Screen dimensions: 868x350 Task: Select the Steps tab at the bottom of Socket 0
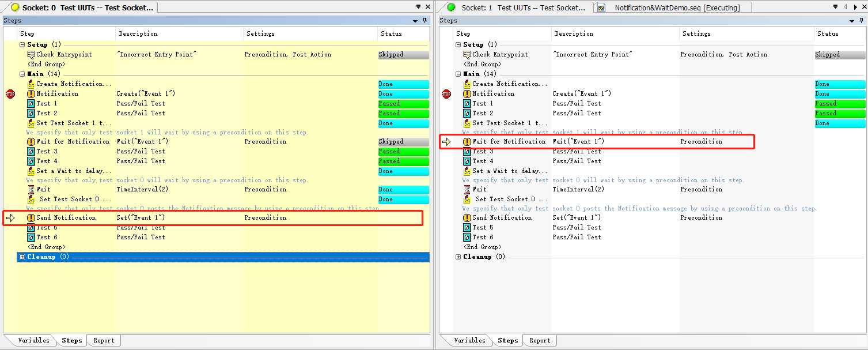(72, 340)
